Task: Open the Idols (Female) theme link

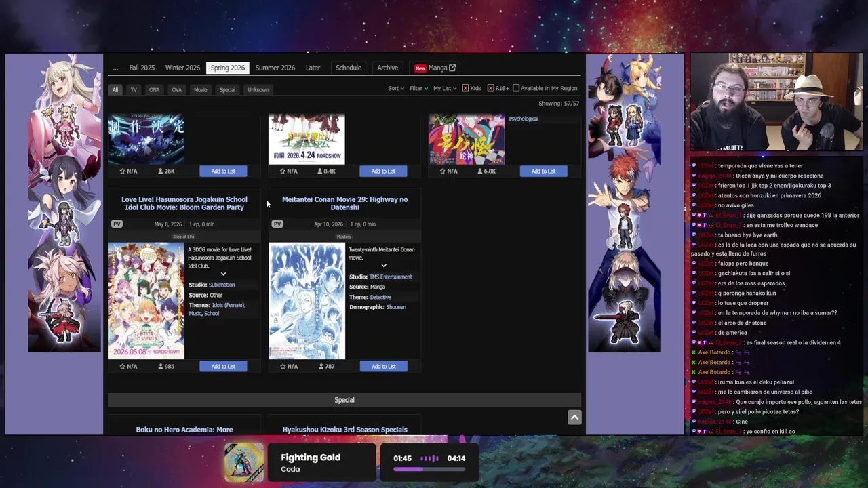Action: click(229, 305)
